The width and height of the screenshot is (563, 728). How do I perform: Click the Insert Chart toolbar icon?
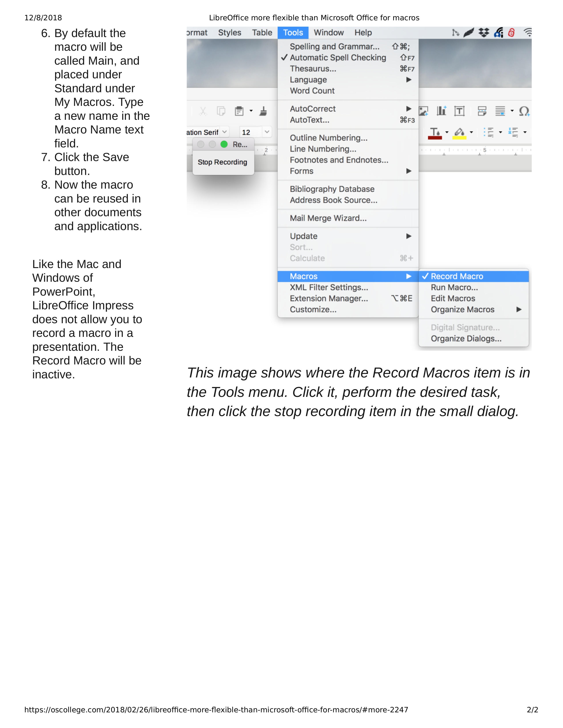[x=441, y=111]
